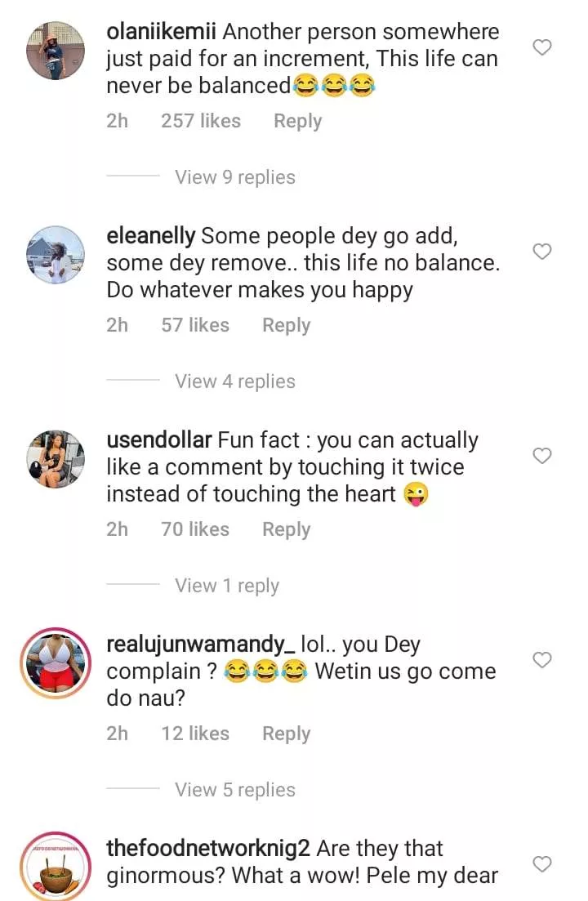This screenshot has height=901, width=588.
Task: Like olaniikemii's comment with the heart
Action: pyautogui.click(x=542, y=47)
